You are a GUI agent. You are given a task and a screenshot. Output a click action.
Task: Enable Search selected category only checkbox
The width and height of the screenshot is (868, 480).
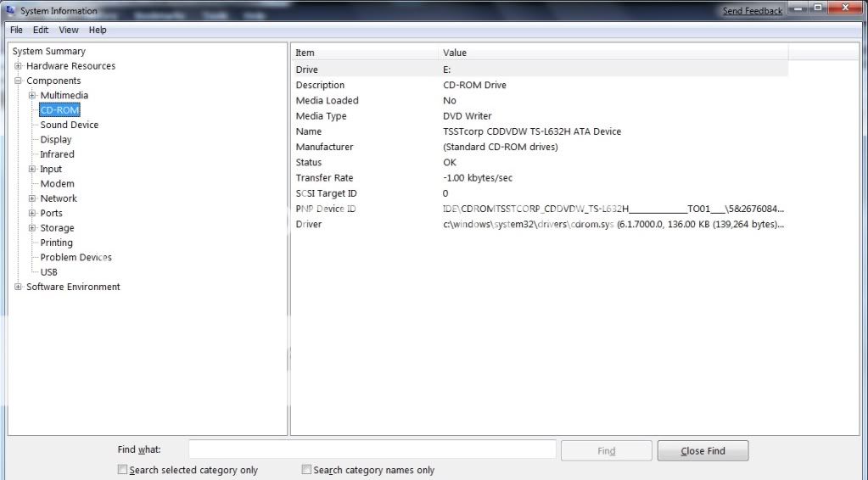point(123,470)
